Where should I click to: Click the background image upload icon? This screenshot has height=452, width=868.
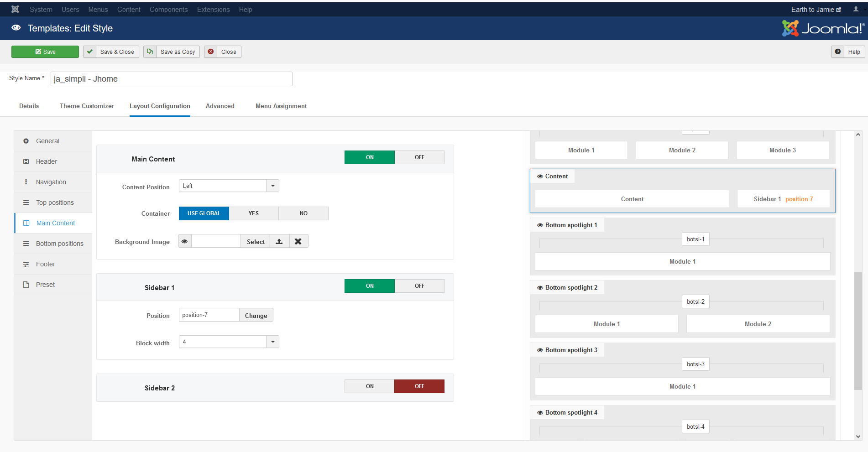279,241
